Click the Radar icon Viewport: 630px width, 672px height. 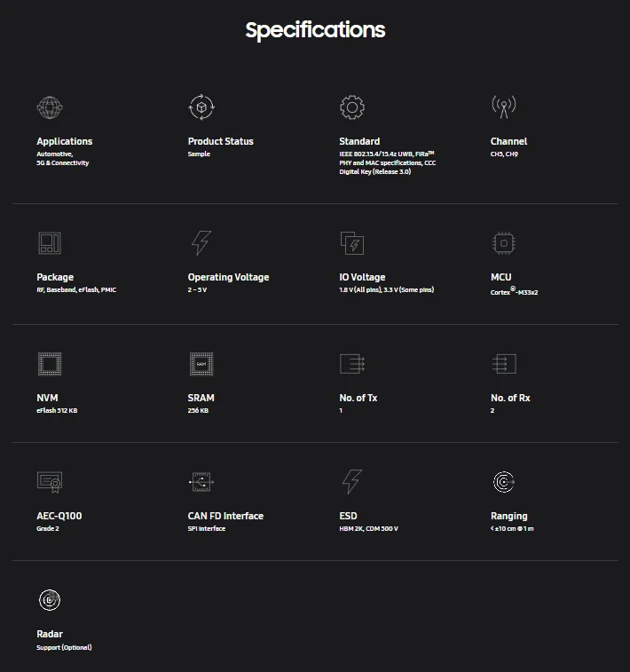pos(50,600)
